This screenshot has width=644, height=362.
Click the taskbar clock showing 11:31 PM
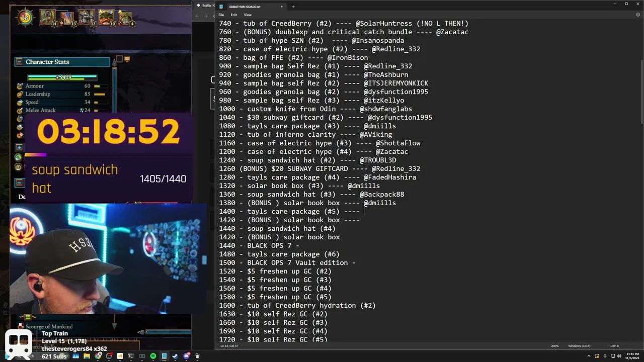pyautogui.click(x=632, y=356)
